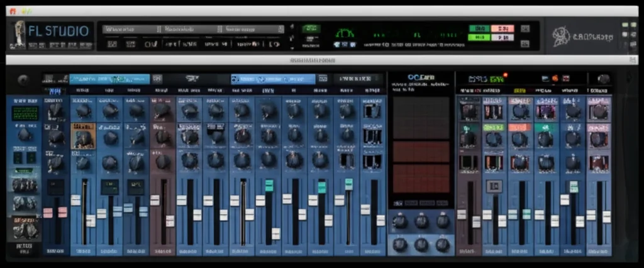The image size is (644, 268).
Task: Click the fader cap in the maroon mixer strip
Action: click(155, 200)
